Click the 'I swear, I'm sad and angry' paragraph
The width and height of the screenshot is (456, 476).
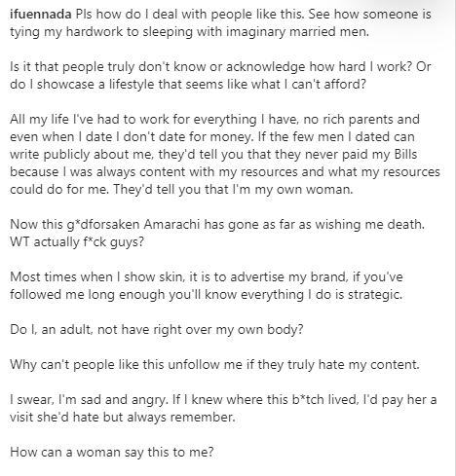click(223, 408)
